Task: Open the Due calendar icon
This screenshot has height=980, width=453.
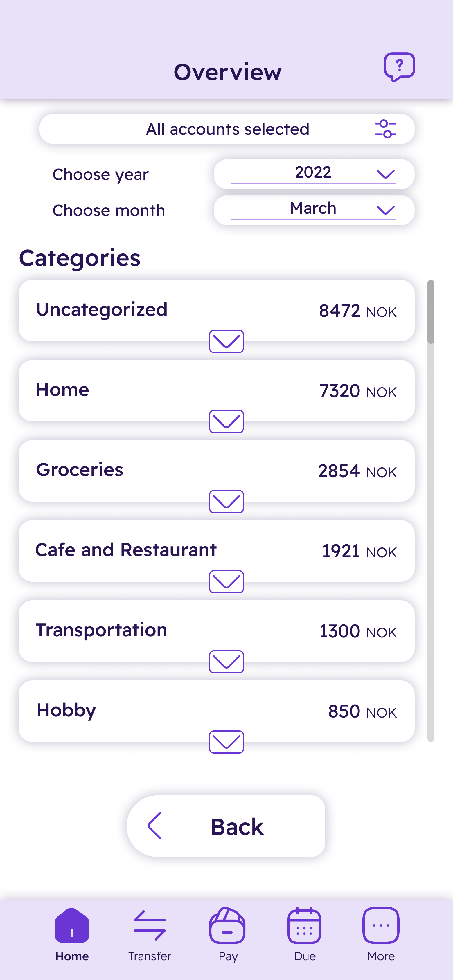Action: point(304,925)
